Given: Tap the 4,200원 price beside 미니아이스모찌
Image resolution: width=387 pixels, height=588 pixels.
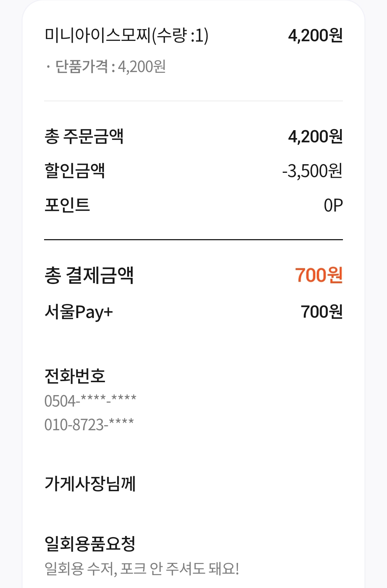Looking at the screenshot, I should [x=315, y=36].
